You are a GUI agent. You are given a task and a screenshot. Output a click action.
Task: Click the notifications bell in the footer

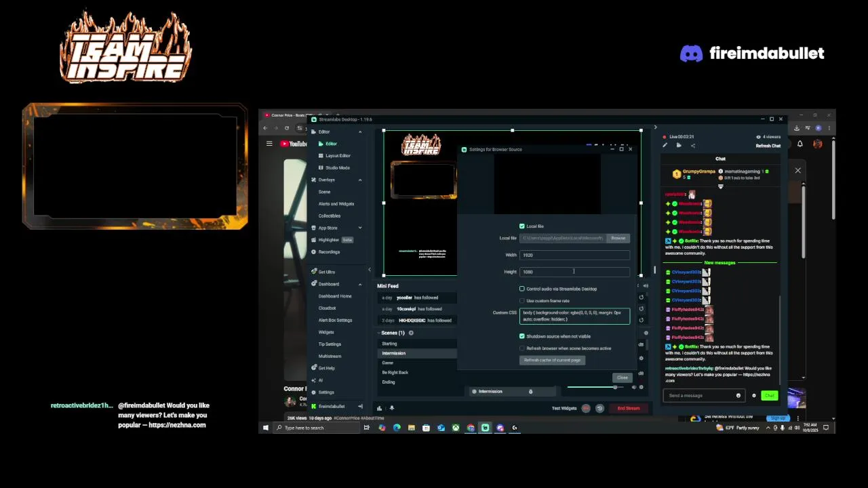tap(391, 408)
